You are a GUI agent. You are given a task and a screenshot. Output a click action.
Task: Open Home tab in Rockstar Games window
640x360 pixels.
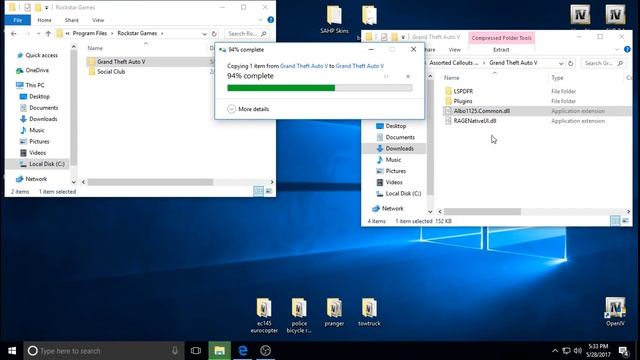click(44, 20)
